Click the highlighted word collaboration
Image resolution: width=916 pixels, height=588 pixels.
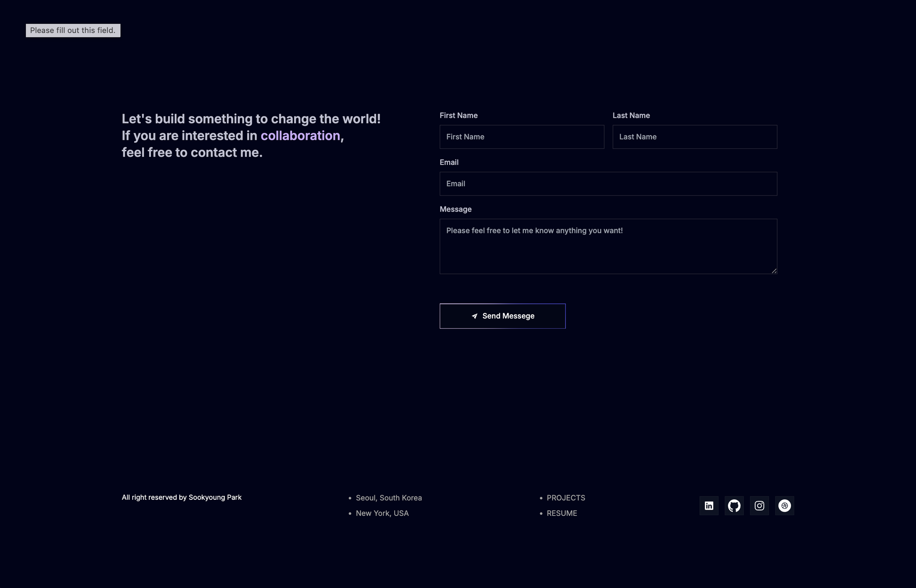[300, 135]
